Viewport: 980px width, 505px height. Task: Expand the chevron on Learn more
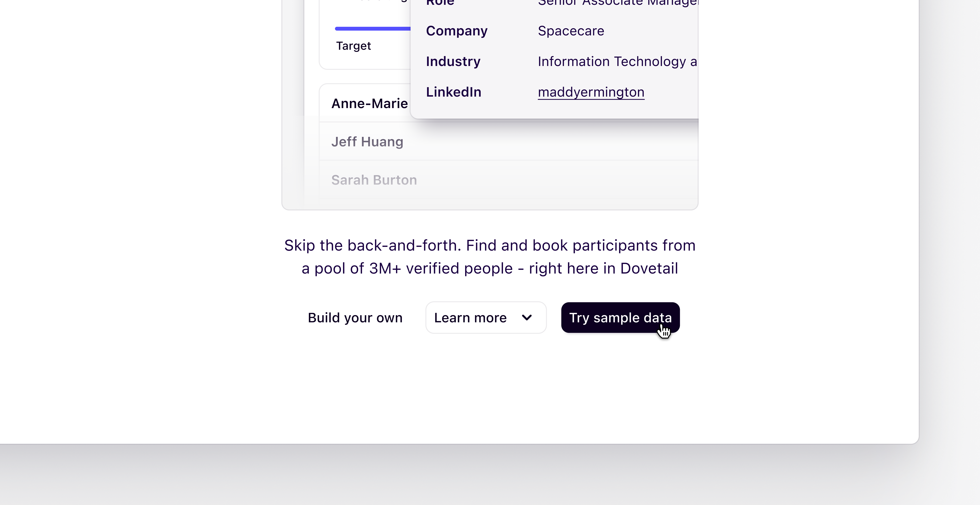pyautogui.click(x=527, y=318)
